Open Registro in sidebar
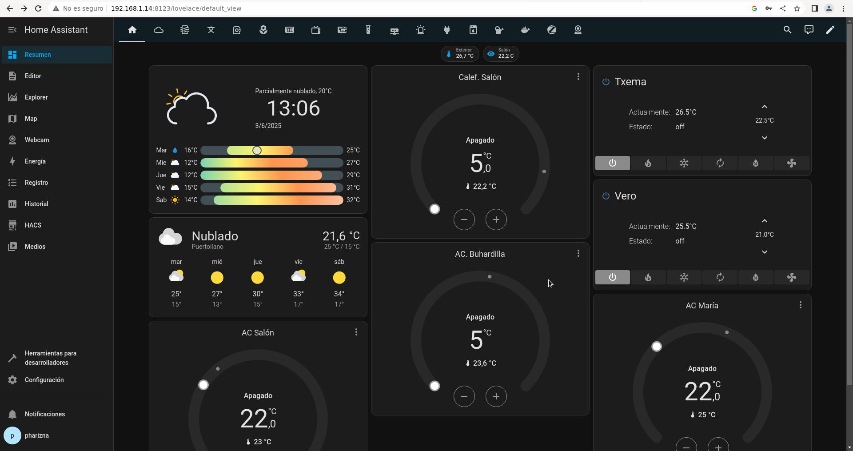The image size is (853, 451). (57, 183)
